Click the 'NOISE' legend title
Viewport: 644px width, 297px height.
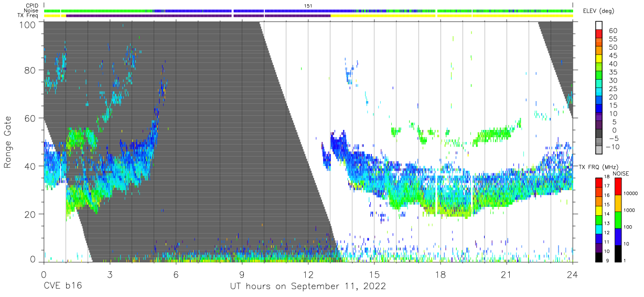(621, 173)
